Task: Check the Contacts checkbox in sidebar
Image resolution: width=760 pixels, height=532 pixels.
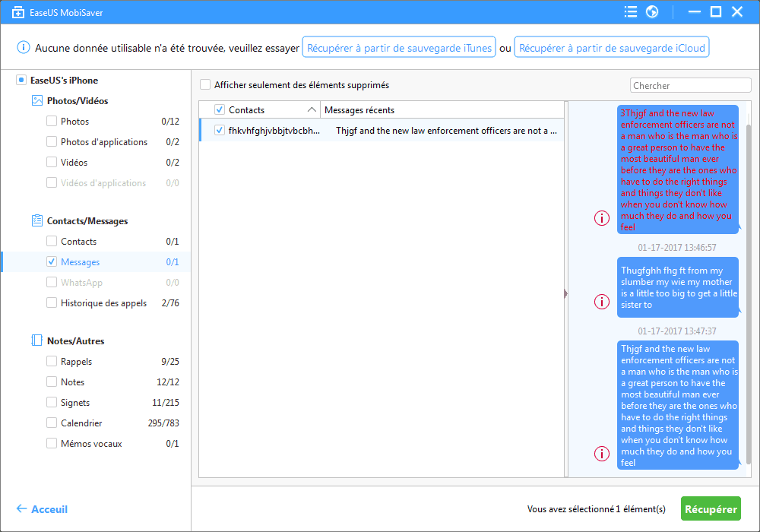Action: 52,241
